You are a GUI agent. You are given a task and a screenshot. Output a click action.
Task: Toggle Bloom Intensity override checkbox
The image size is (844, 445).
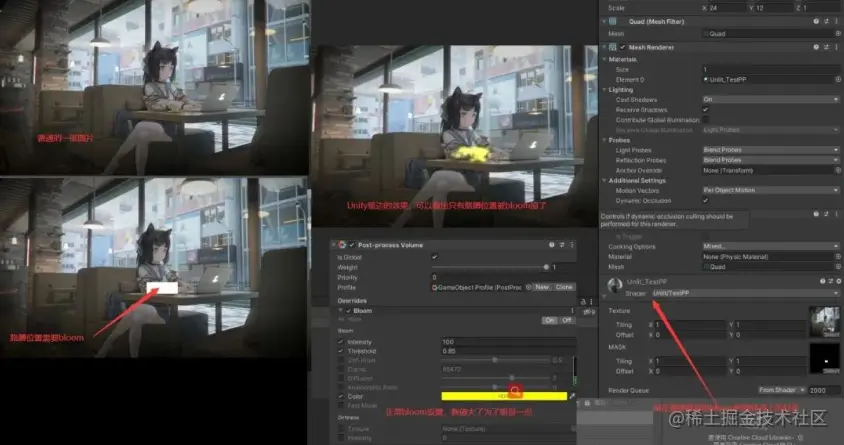pos(341,342)
